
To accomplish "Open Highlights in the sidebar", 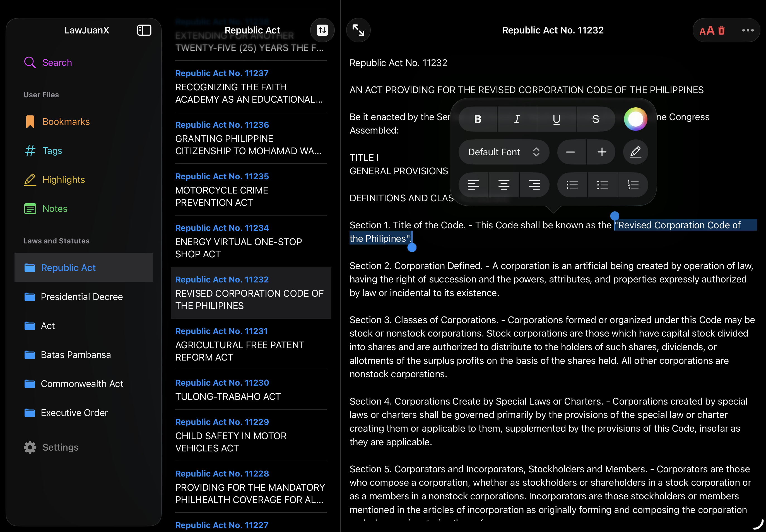I will pos(83,180).
